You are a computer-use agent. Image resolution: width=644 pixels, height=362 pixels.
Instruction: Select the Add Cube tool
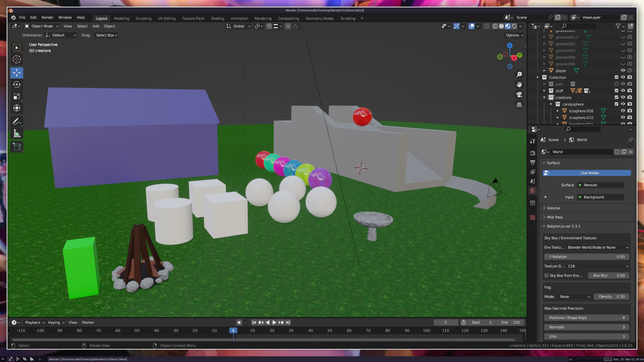pyautogui.click(x=16, y=147)
